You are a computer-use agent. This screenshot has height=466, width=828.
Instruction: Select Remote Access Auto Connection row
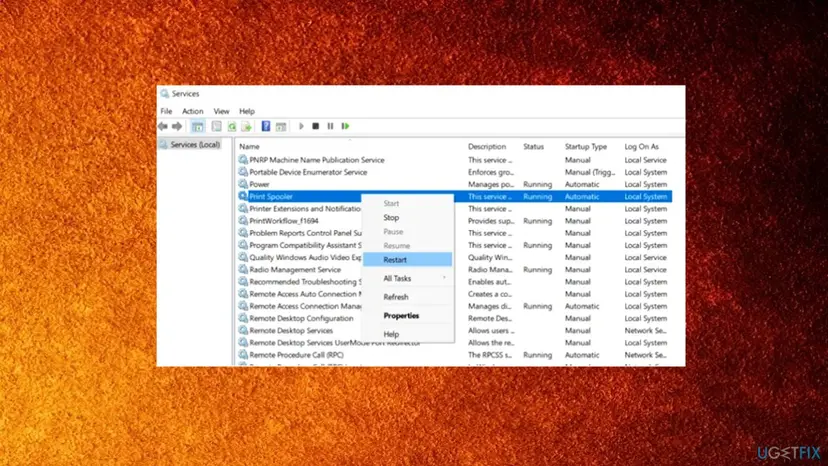coord(454,294)
